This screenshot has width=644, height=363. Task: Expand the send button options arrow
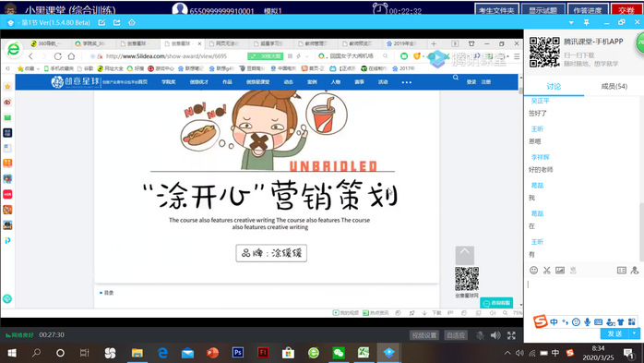click(x=635, y=333)
